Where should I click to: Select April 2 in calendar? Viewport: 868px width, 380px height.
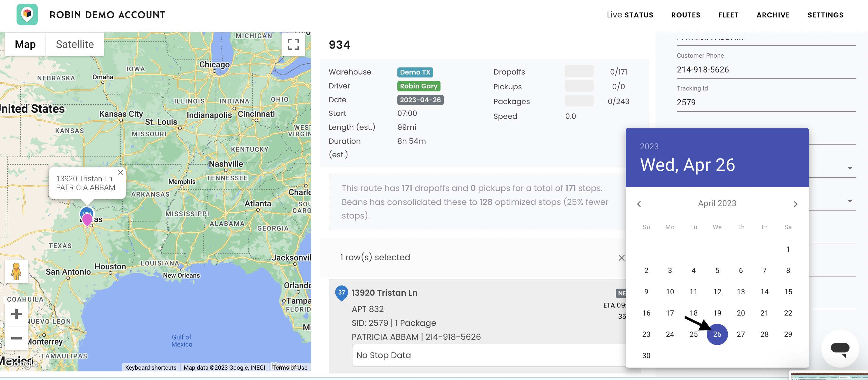click(646, 270)
